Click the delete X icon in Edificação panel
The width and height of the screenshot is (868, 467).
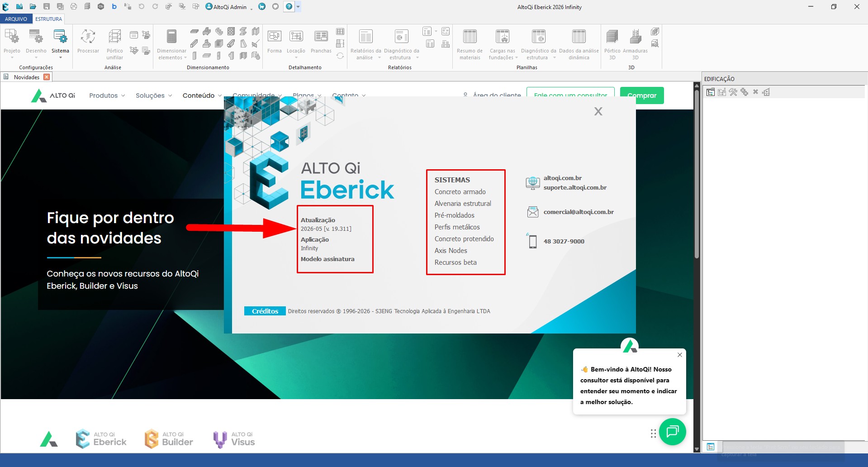[755, 92]
